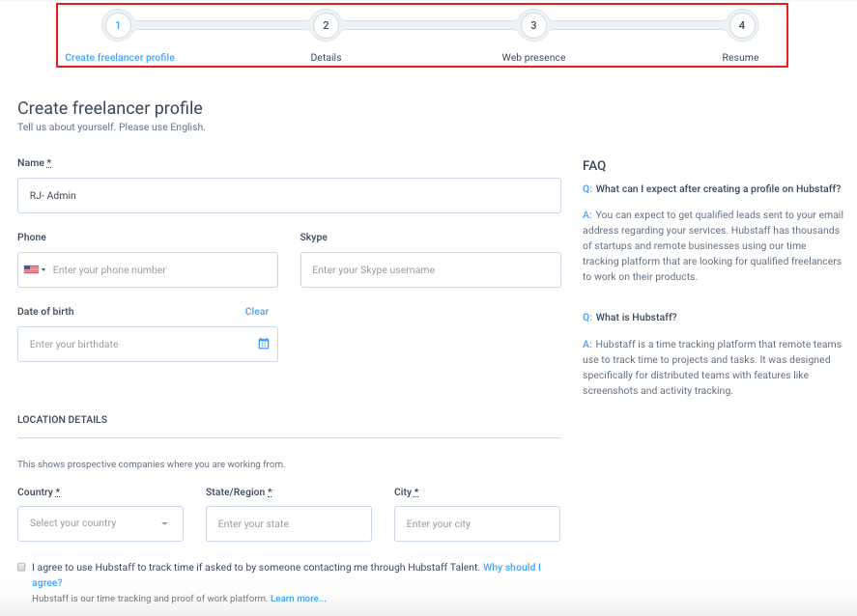Click the Skype username field
The width and height of the screenshot is (857, 616).
tap(431, 269)
